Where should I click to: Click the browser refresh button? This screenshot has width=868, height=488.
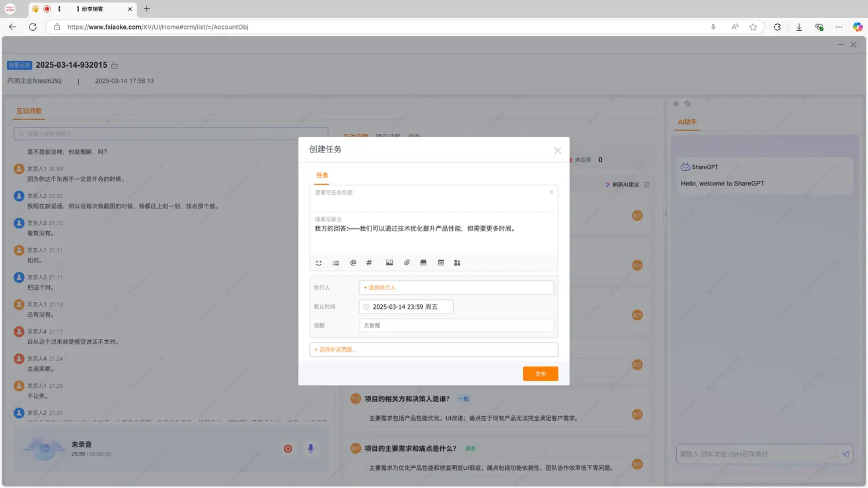(33, 27)
